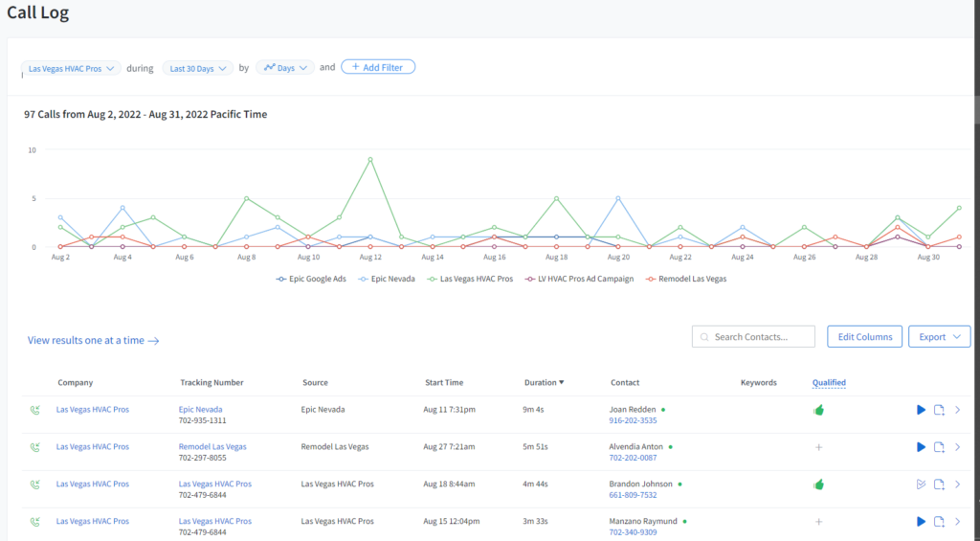Play the Manzano Raymund call recording
The height and width of the screenshot is (541, 980).
pyautogui.click(x=921, y=522)
